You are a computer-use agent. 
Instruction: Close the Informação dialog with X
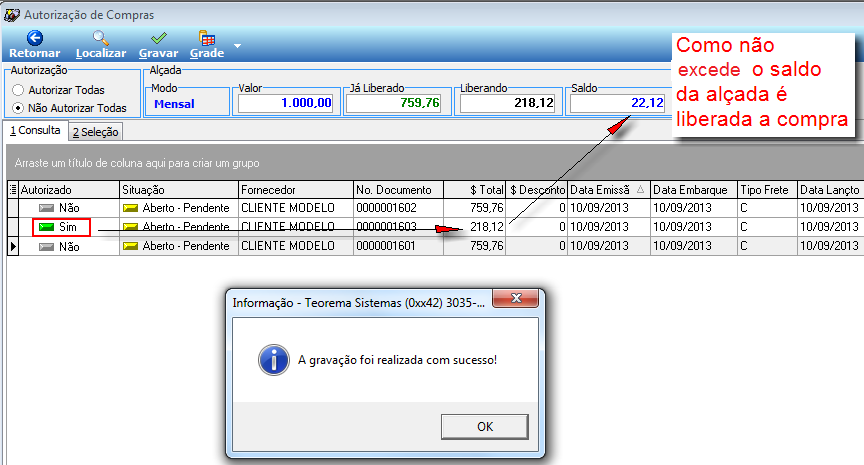point(516,298)
